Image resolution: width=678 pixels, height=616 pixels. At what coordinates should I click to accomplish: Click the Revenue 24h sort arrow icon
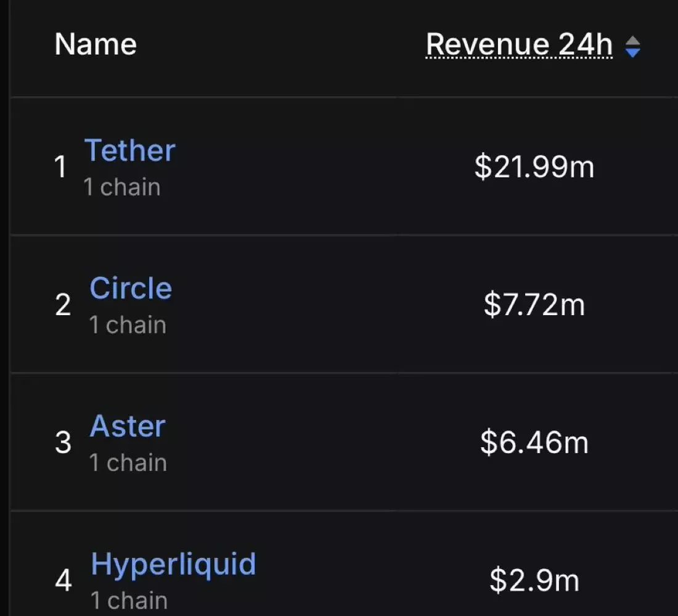[632, 46]
